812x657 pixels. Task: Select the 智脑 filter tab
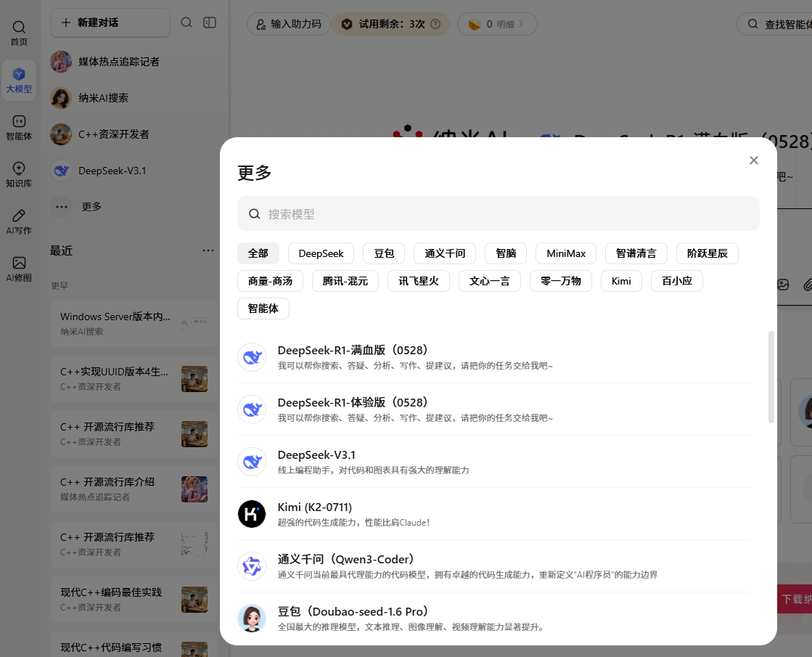click(506, 253)
